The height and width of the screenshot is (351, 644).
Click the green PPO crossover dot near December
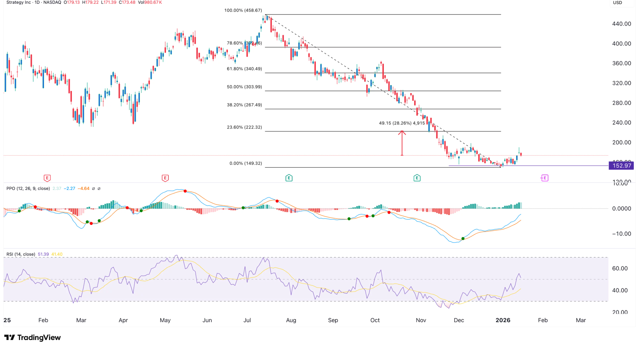[463, 238]
